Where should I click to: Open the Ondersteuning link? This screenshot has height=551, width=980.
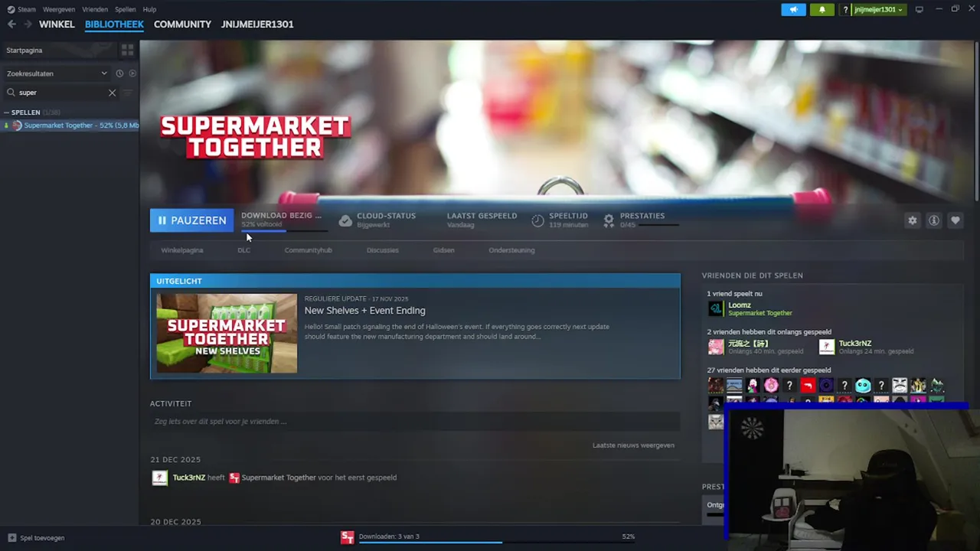(x=511, y=250)
